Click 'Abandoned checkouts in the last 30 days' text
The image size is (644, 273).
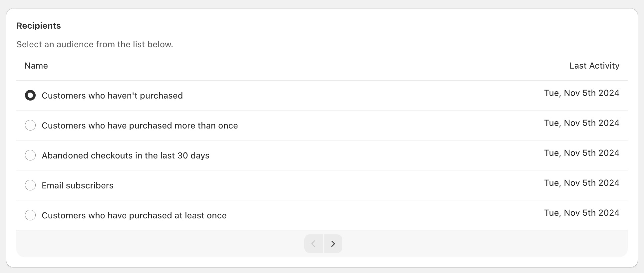point(126,155)
